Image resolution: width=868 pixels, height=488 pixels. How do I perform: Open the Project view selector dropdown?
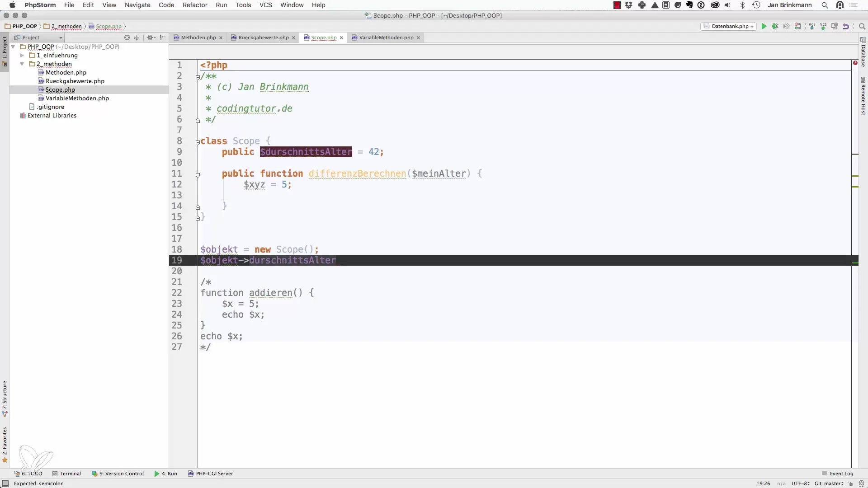[x=38, y=38]
